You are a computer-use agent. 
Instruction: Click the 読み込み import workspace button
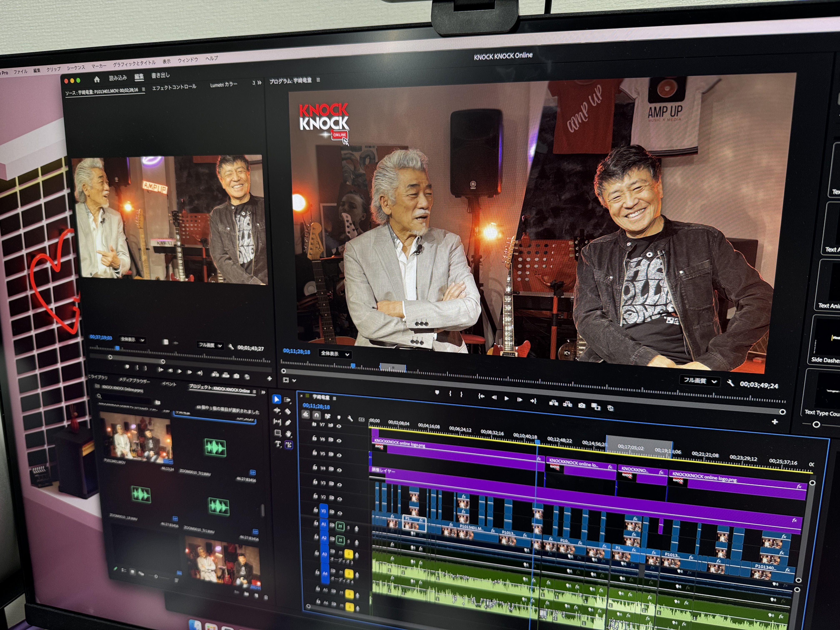coord(118,77)
